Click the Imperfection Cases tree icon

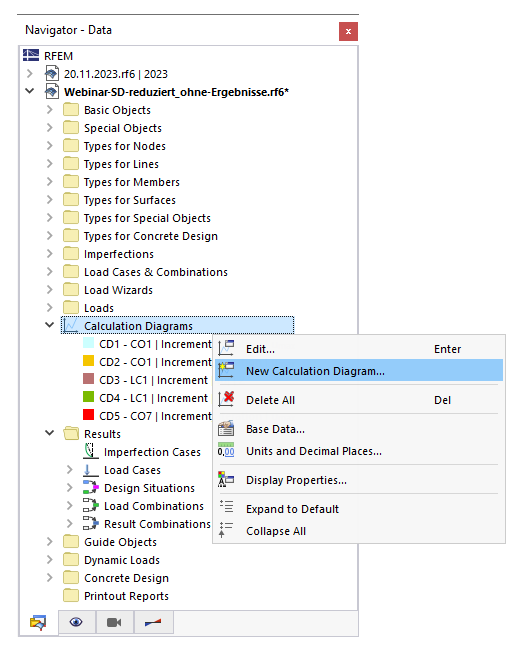click(91, 452)
